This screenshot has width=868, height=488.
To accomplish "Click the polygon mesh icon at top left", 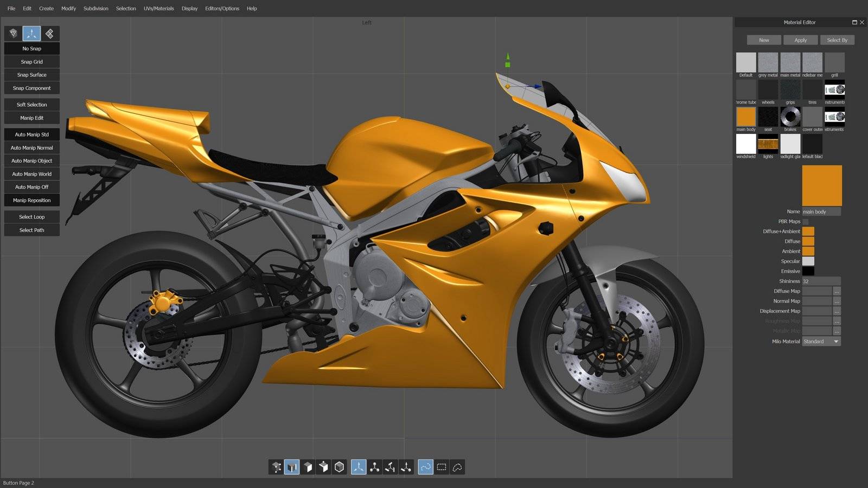I will tap(14, 34).
